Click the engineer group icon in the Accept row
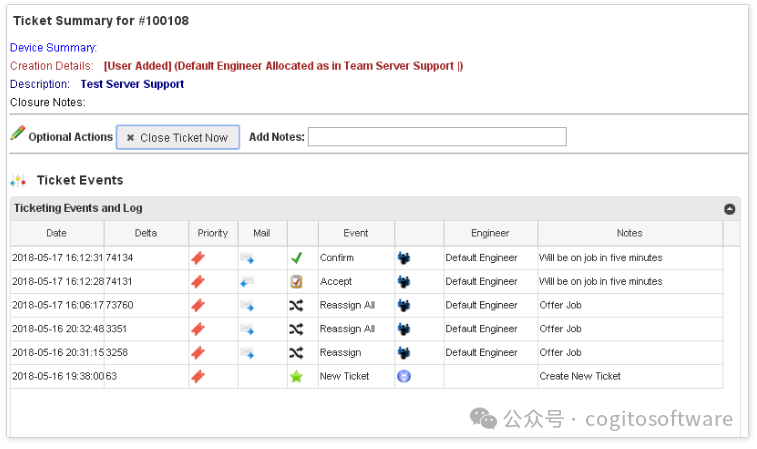Viewport: 757px width, 449px height. [404, 281]
